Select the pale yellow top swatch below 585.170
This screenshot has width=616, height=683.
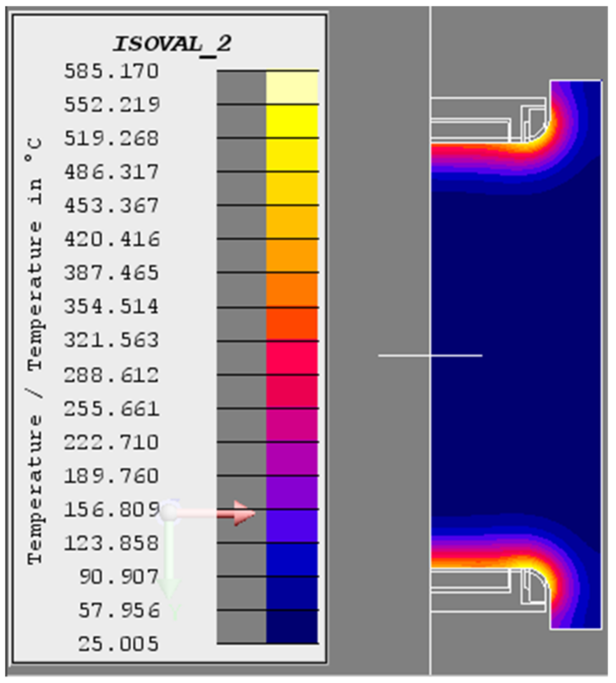tap(292, 87)
